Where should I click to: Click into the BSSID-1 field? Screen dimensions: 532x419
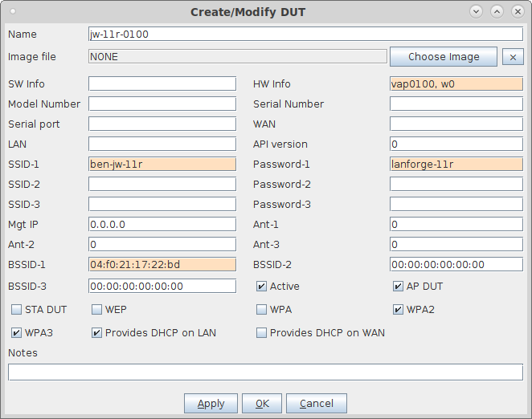click(x=162, y=265)
